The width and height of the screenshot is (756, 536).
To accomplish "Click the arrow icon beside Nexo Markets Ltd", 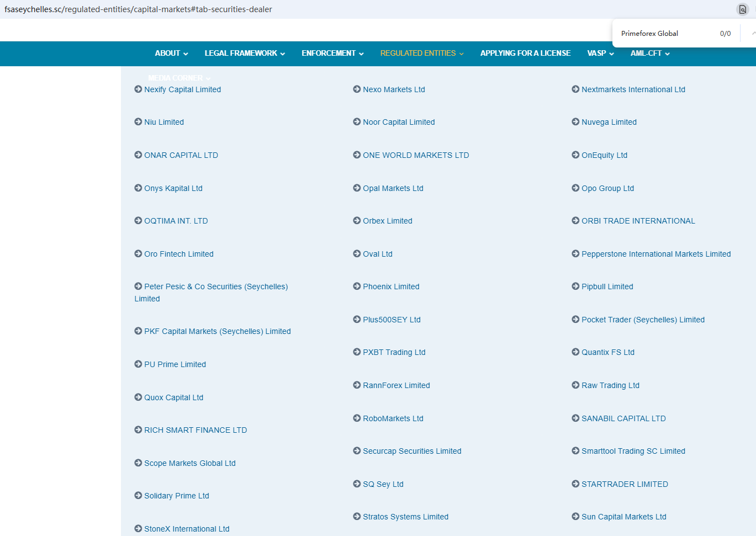I will pos(357,89).
